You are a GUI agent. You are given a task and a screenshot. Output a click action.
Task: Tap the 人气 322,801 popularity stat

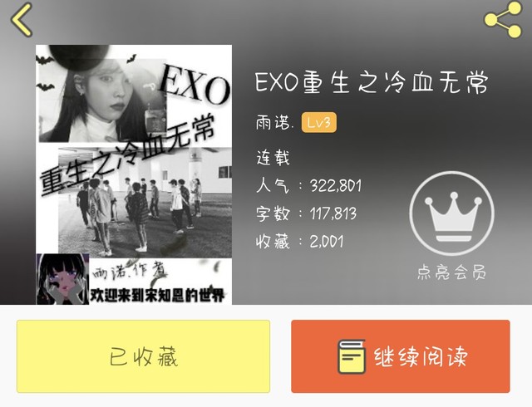[x=308, y=185]
